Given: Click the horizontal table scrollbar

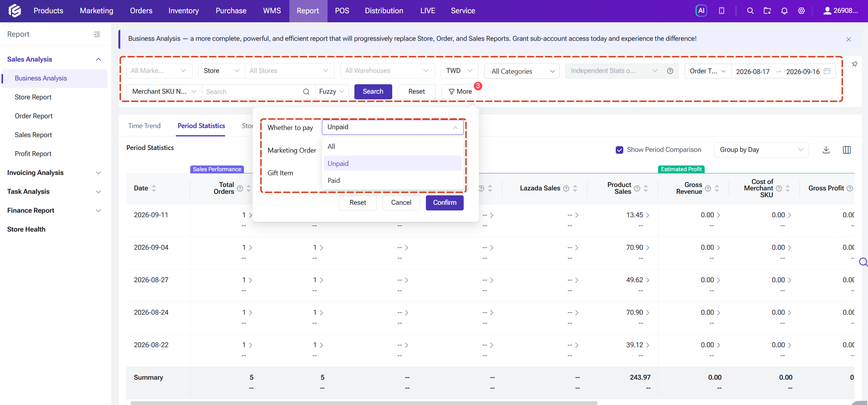Looking at the screenshot, I should tap(364, 403).
